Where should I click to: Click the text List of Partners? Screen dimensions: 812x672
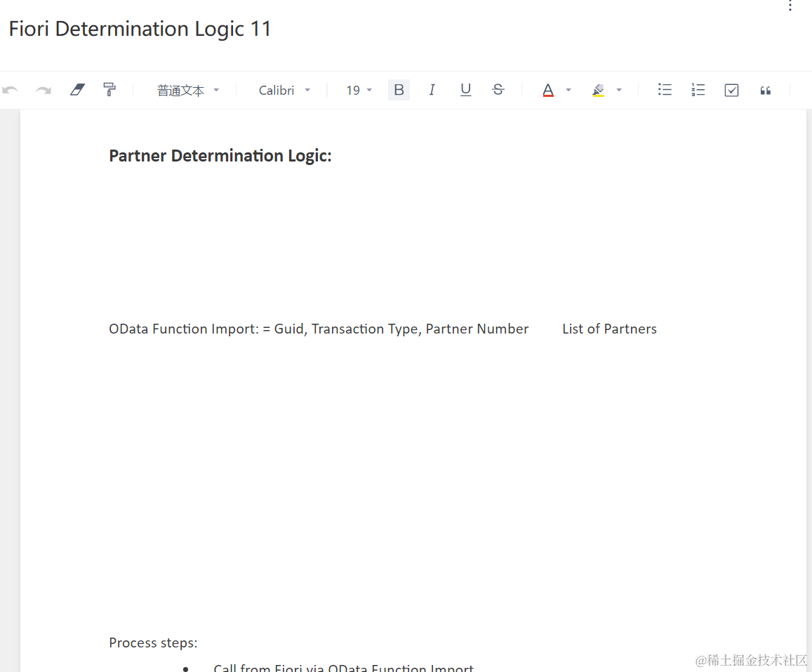pyautogui.click(x=609, y=329)
